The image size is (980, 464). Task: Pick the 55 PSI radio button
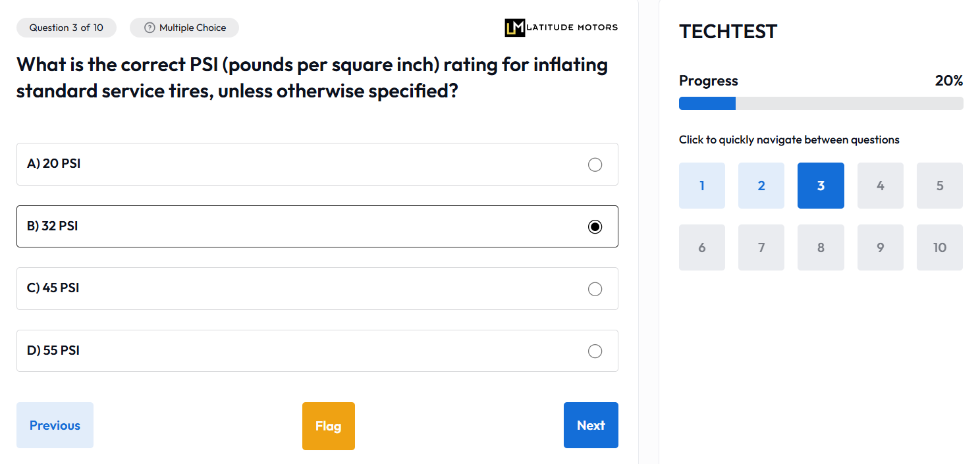595,351
